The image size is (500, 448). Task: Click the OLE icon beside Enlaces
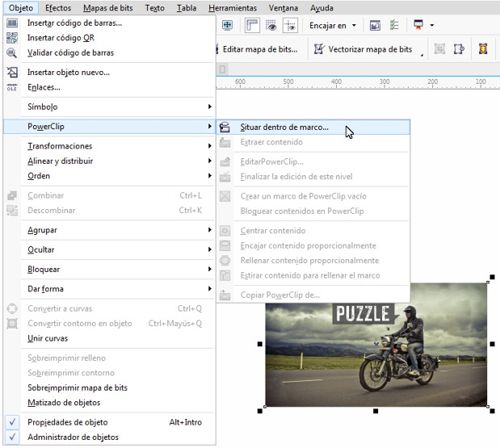click(x=12, y=87)
